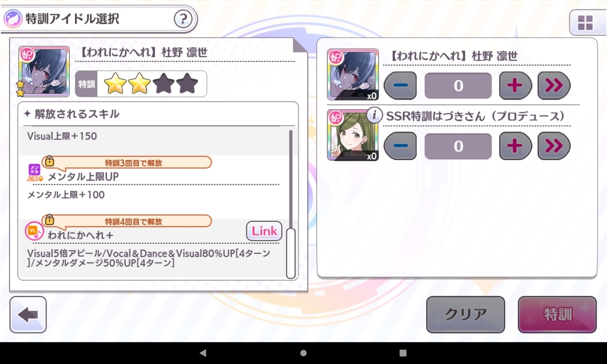Click the skill list scrollbar thumb

coord(290,253)
